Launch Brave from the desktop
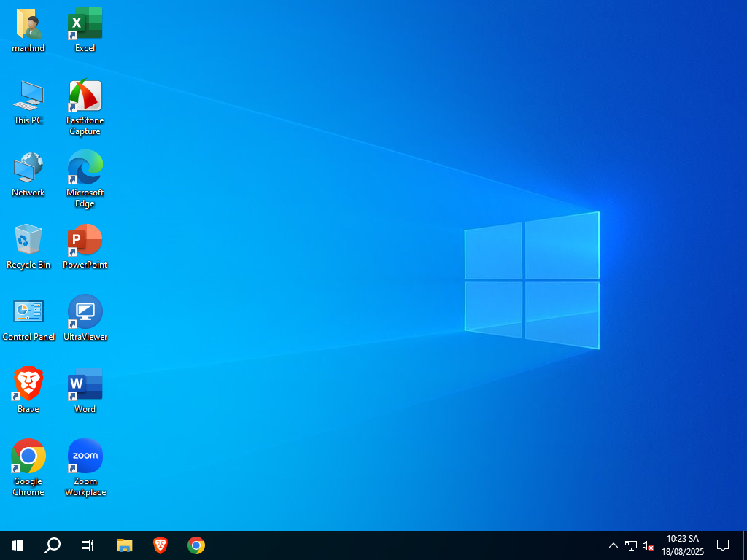 click(28, 383)
